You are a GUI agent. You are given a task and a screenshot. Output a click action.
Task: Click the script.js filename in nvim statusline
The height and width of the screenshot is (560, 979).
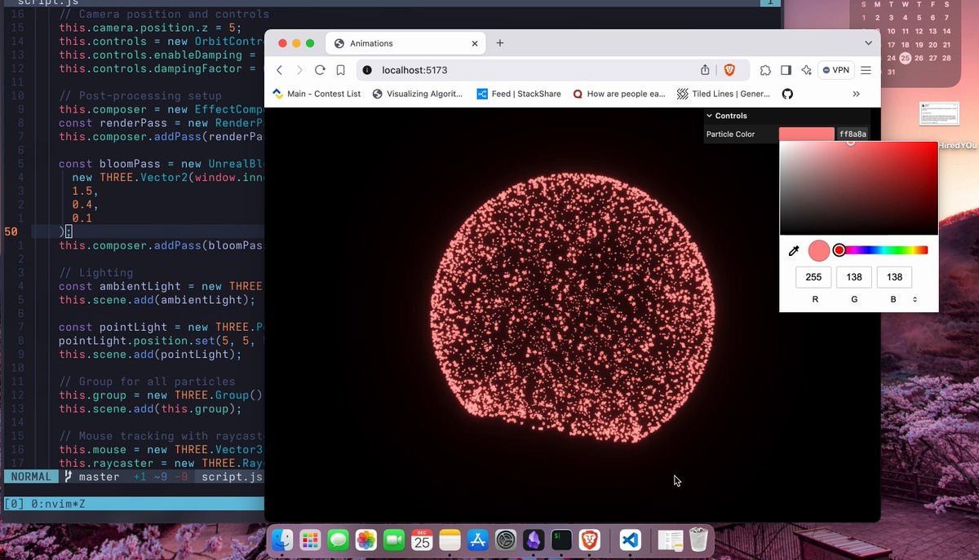pos(232,477)
